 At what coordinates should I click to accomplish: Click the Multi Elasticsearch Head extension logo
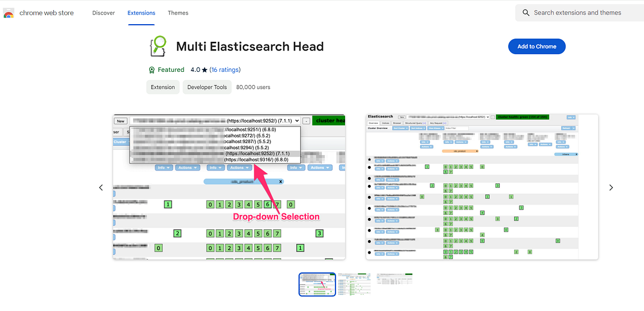click(x=158, y=46)
